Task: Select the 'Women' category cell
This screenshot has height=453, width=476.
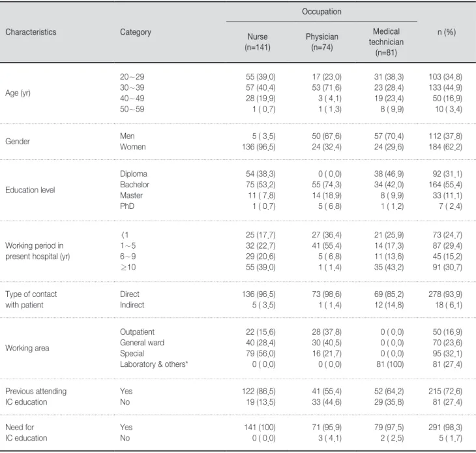Action: tap(132, 147)
